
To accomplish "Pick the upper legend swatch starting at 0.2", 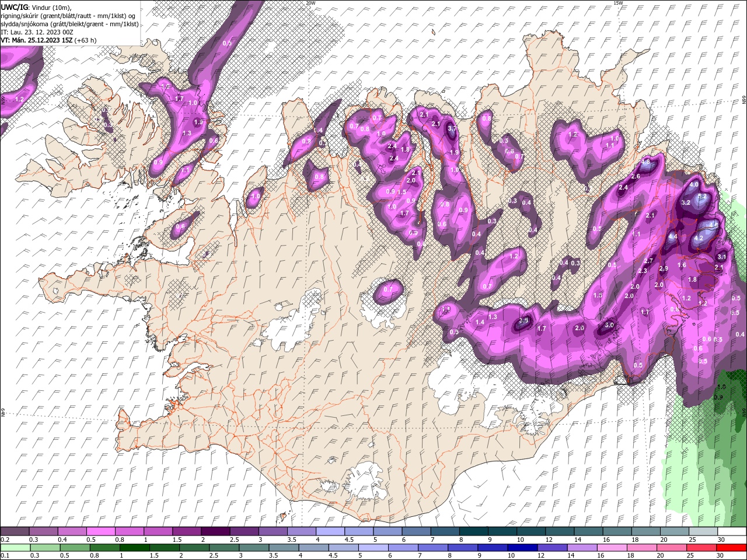I will (x=15, y=531).
